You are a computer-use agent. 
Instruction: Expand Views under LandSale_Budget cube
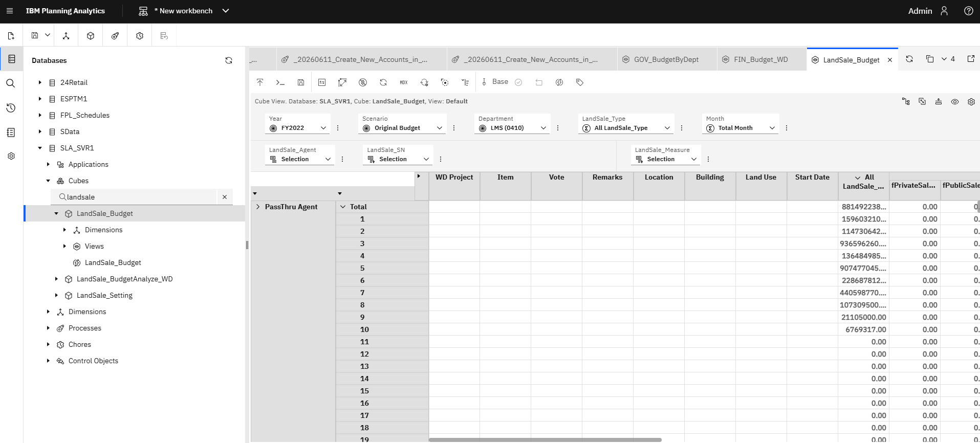64,246
